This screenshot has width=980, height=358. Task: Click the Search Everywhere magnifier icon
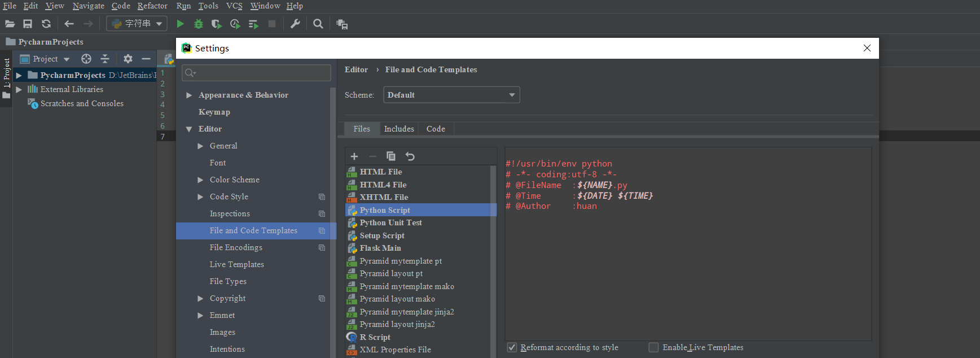(318, 24)
